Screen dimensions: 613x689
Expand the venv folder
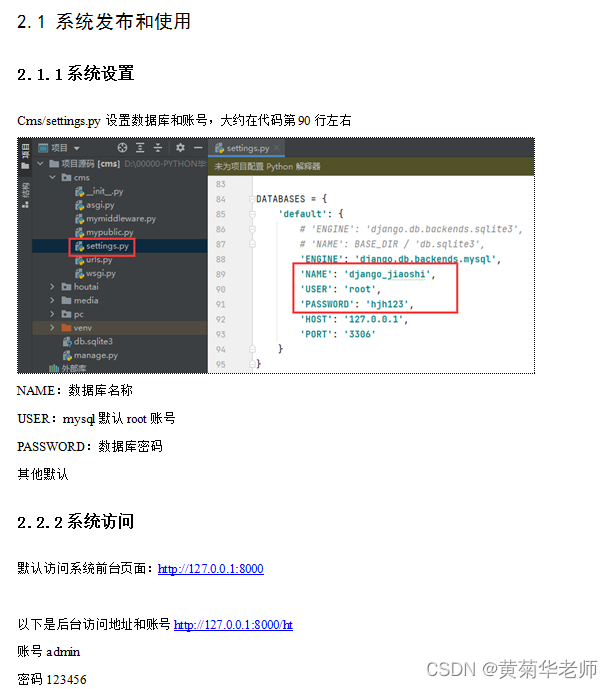click(x=52, y=327)
